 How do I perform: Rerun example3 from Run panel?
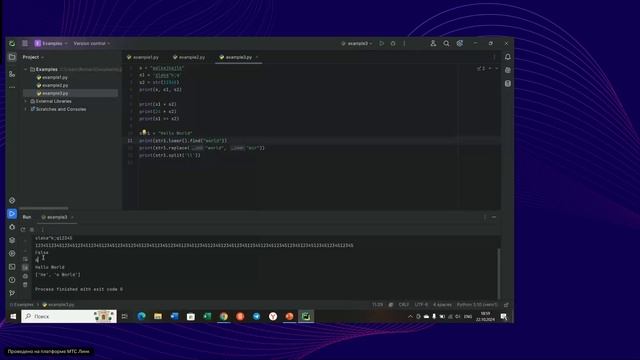(x=23, y=229)
